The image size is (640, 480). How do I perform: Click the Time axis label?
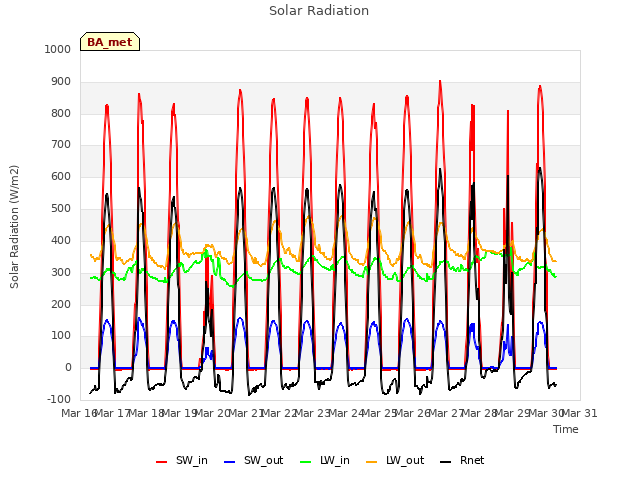(566, 429)
